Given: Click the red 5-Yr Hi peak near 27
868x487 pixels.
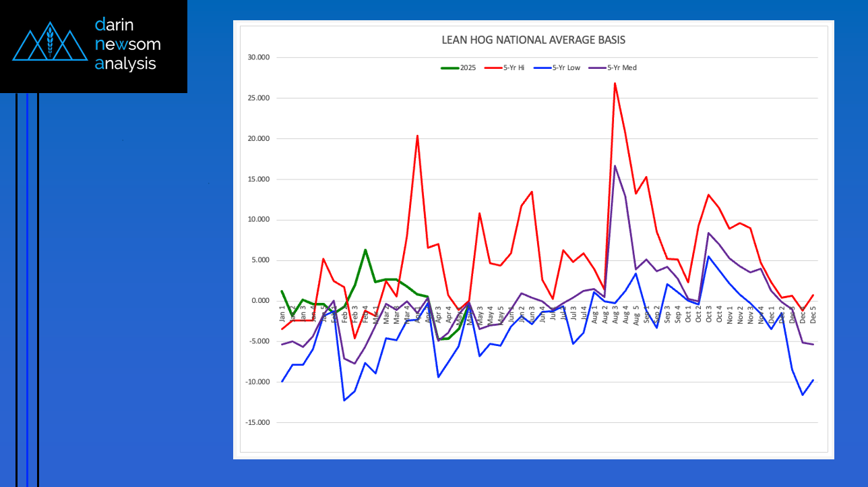Looking at the screenshot, I should pos(615,83).
